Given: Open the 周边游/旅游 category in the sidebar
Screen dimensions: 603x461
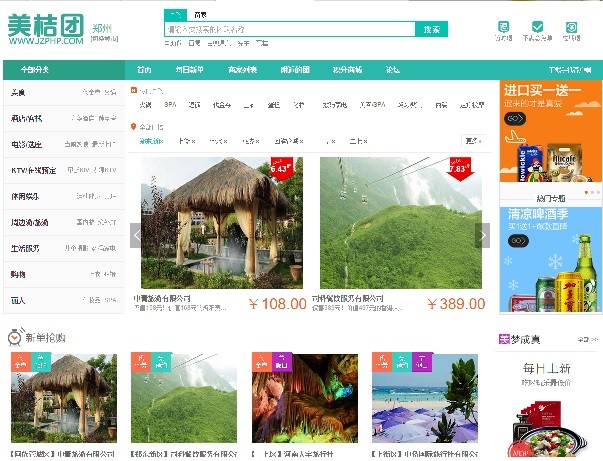Looking at the screenshot, I should point(30,222).
